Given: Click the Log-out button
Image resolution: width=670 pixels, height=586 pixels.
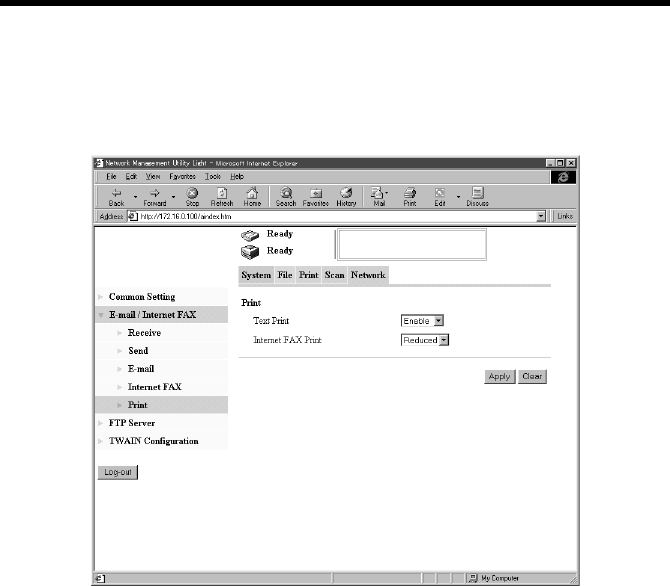Looking at the screenshot, I should [118, 472].
